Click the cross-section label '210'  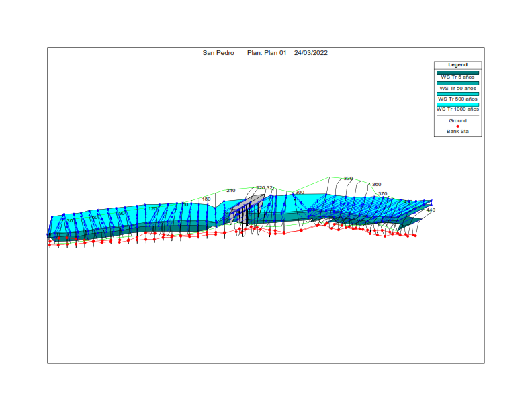(230, 190)
